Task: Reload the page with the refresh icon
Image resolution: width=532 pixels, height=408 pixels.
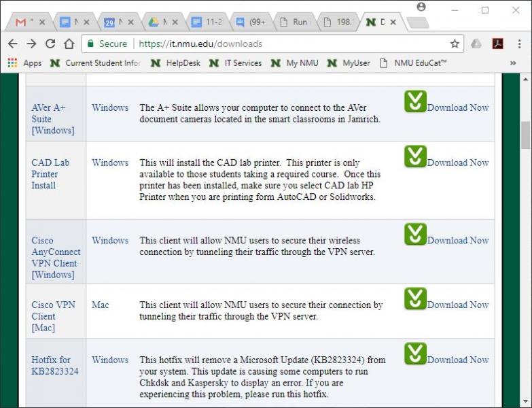Action: click(x=50, y=44)
